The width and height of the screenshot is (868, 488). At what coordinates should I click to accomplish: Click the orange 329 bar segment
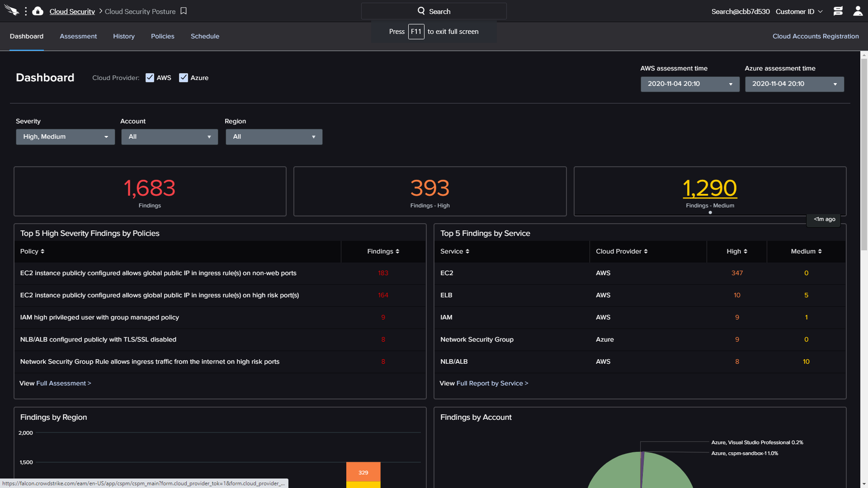(x=363, y=472)
